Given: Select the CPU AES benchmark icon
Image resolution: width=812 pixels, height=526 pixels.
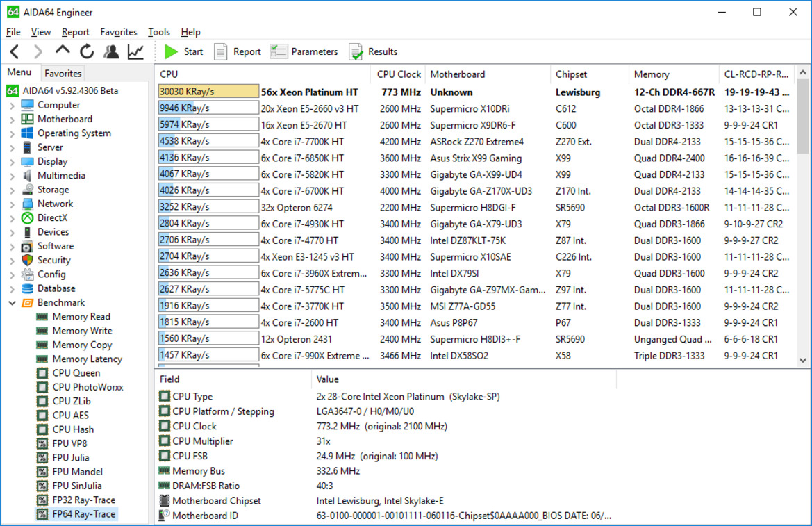Looking at the screenshot, I should click(x=42, y=415).
